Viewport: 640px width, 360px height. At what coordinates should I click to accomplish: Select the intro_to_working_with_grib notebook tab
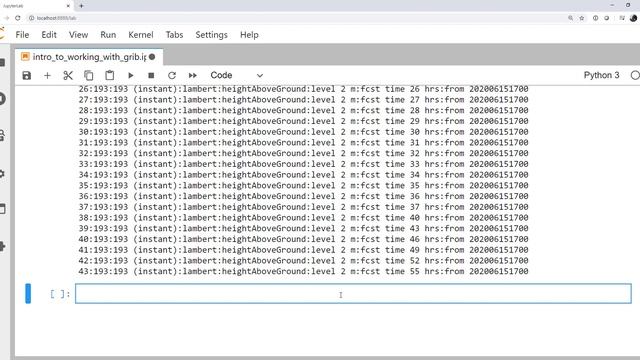point(89,57)
